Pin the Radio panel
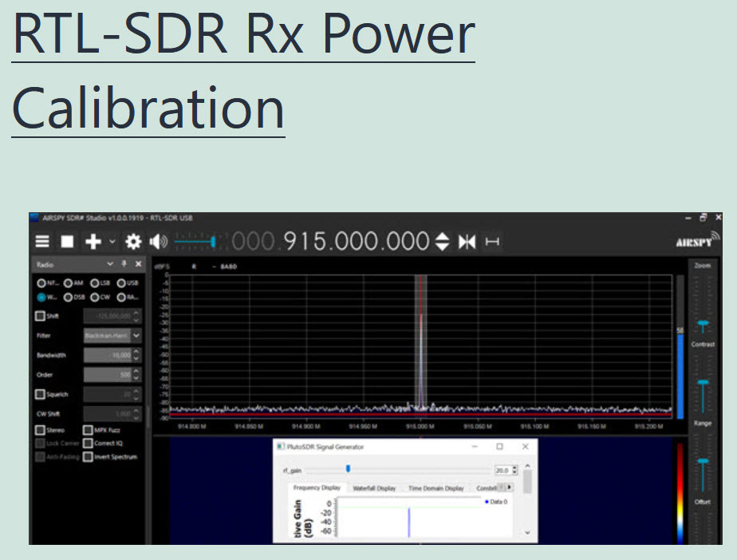The image size is (737, 560). click(124, 264)
